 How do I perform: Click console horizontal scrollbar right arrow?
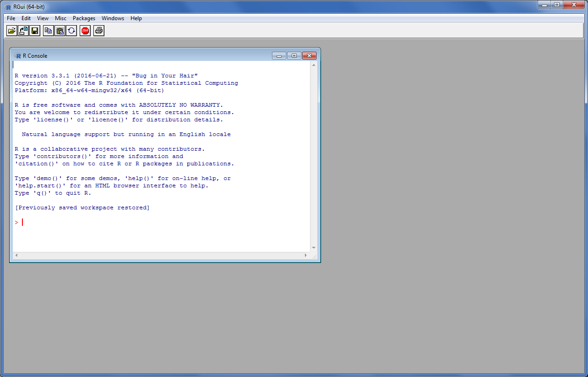click(x=306, y=255)
